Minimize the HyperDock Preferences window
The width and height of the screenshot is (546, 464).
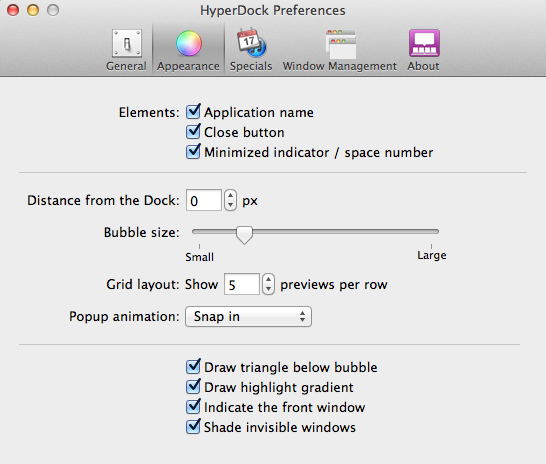33,10
